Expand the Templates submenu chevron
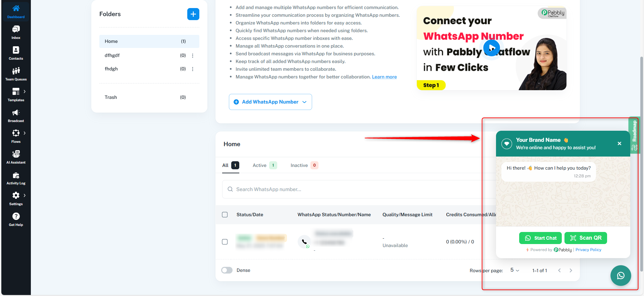The width and height of the screenshot is (644, 296). pyautogui.click(x=24, y=92)
